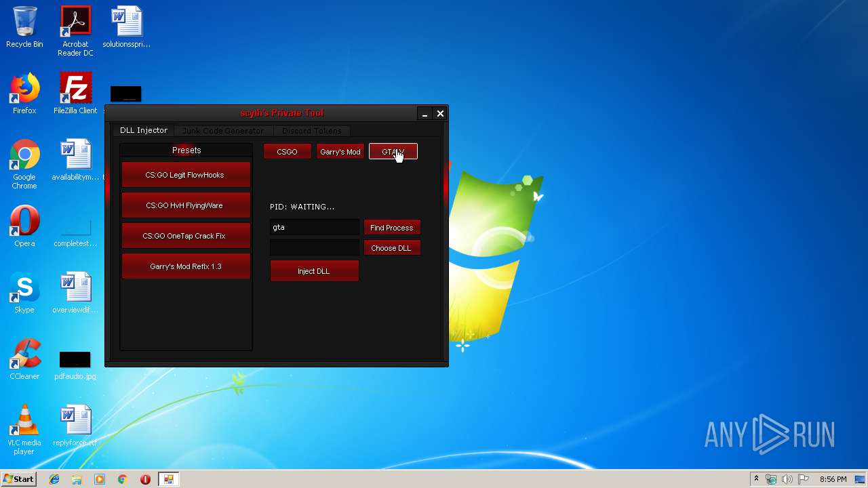
Task: Choose preset Garry's Mod Reflx 1.3
Action: coord(186,266)
